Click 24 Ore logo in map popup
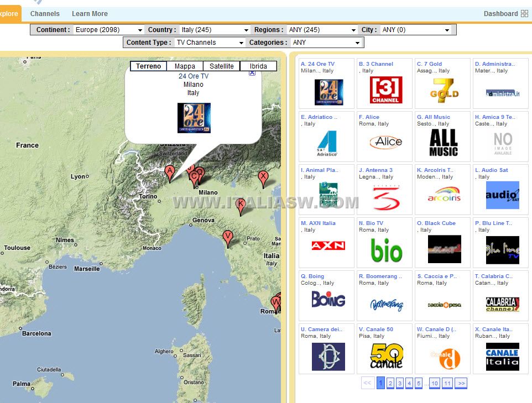This screenshot has width=532, height=403. [194, 118]
